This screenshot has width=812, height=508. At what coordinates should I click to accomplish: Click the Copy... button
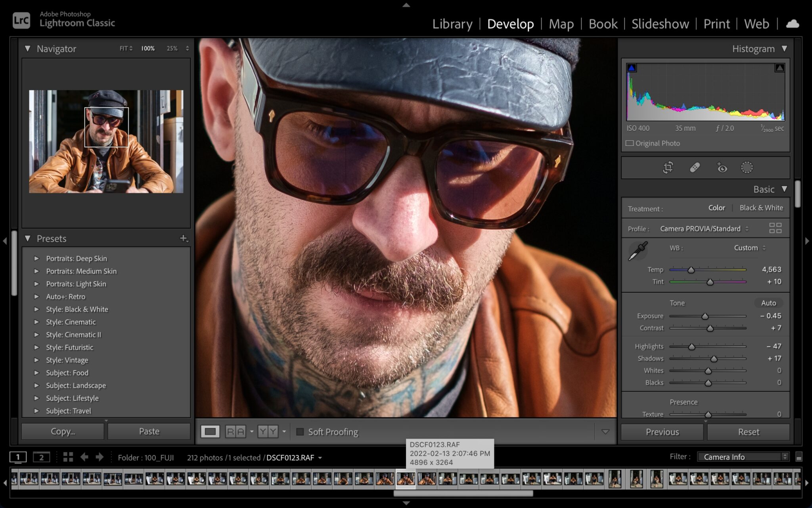[63, 431]
